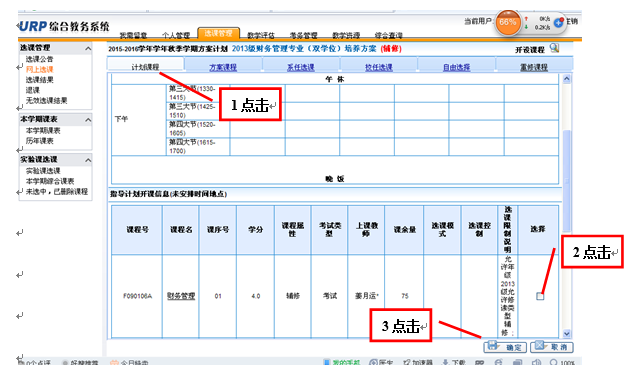Click the 开设课程 search magnifier icon
Viewport: 632px width, 377px height.
555,48
